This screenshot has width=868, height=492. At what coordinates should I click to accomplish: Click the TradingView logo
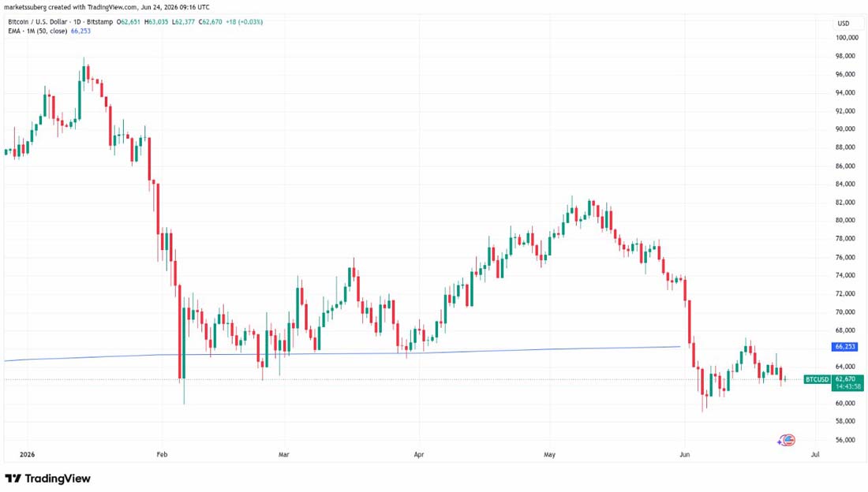coord(47,479)
